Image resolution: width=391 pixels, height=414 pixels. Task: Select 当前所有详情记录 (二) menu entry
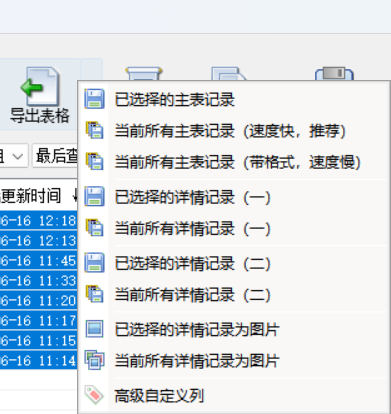point(234,295)
